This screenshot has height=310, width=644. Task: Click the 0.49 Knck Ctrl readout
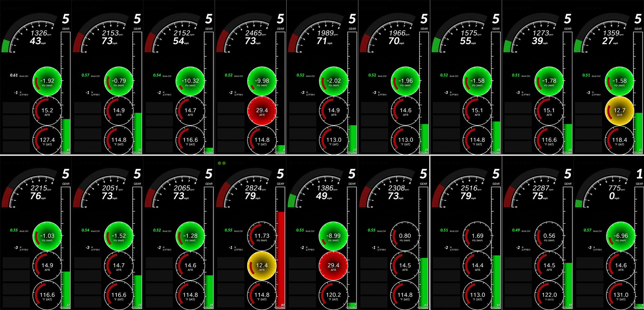click(x=516, y=230)
